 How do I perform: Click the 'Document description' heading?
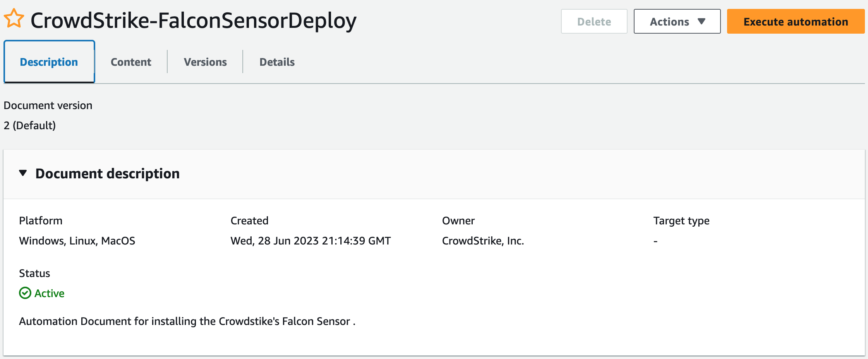(x=108, y=174)
